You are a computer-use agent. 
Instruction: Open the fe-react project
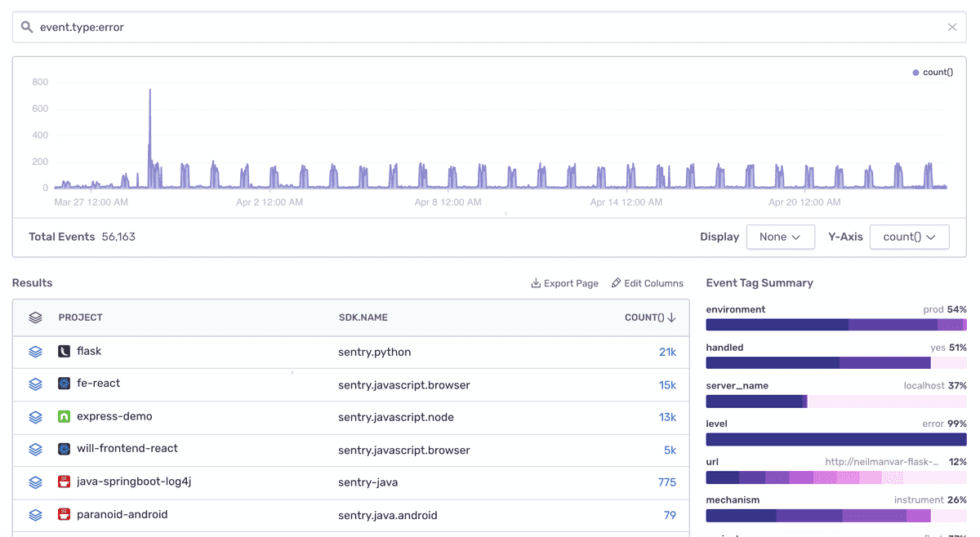click(x=98, y=383)
